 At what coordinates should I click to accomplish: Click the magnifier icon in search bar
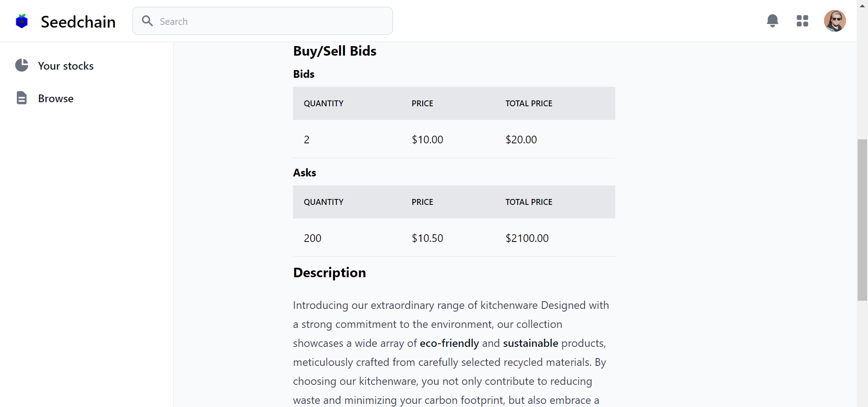click(147, 21)
